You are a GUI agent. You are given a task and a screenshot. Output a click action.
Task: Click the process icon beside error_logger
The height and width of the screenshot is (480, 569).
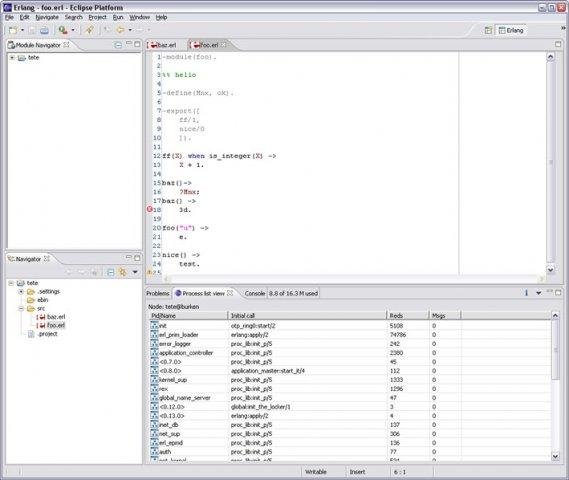point(155,344)
